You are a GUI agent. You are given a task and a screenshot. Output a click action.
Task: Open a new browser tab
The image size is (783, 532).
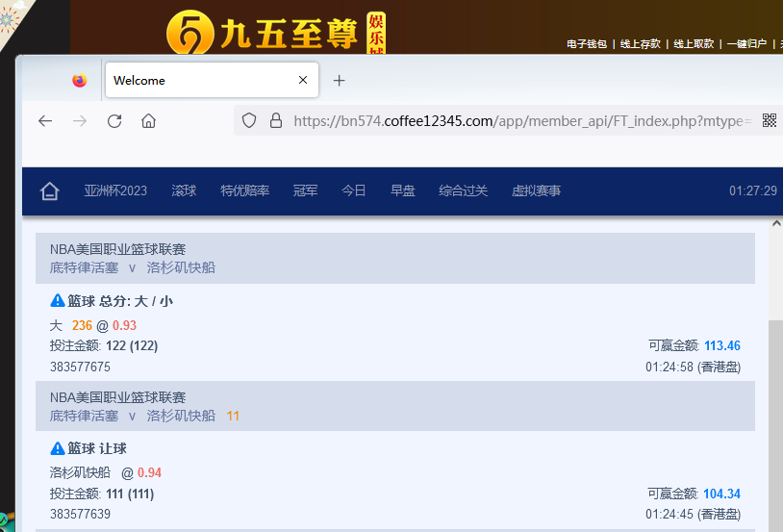click(x=339, y=81)
